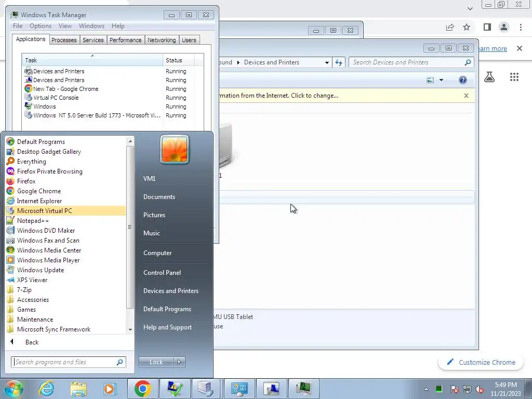The image size is (532, 399).
Task: Show hidden system tray icons
Action: 426,389
